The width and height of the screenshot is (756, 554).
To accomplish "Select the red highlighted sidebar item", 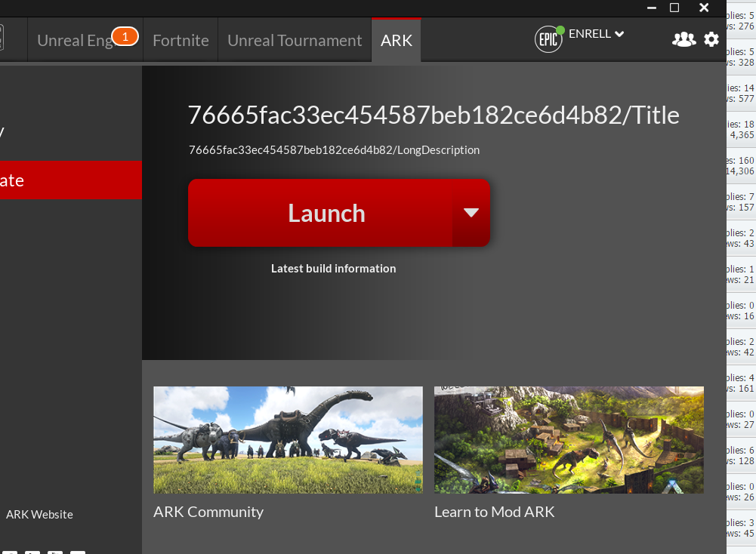I will (71, 180).
